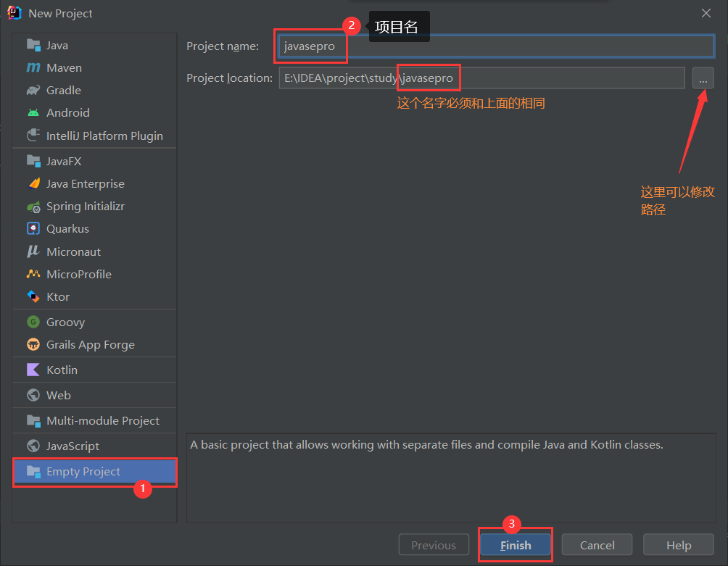Click the project description text area
Screen dimensions: 728x566
(451, 478)
